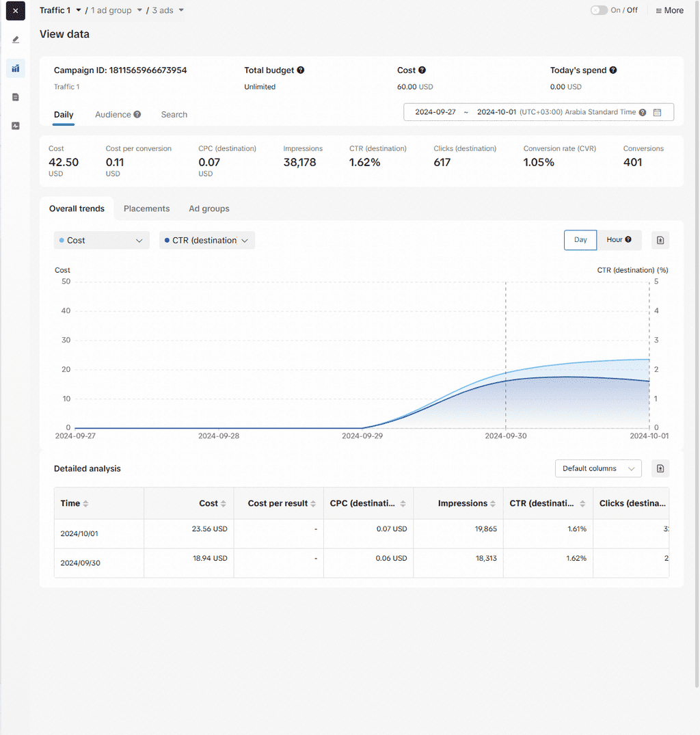Select the Day view toggle

coord(580,240)
